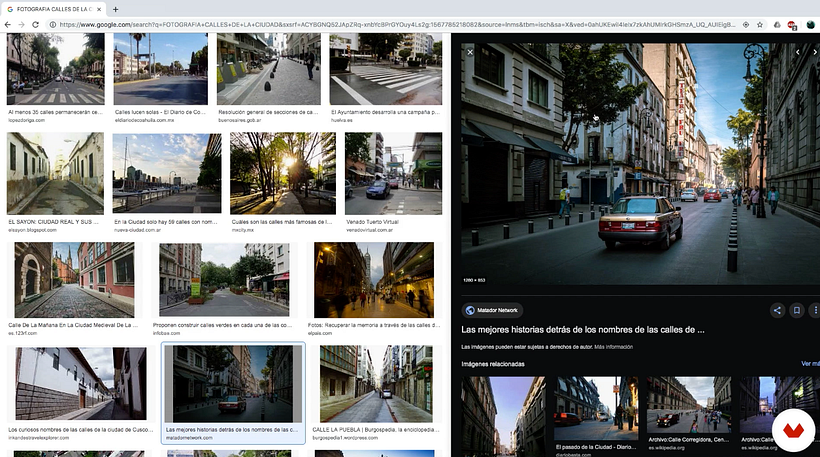Viewport: 820px width, 457px height.
Task: Open thumbnail 'Proponen construir calles verdes'
Action: [224, 280]
